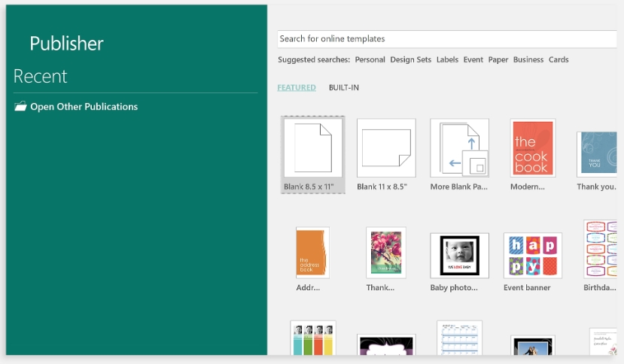Select the Personal suggested search
The height and width of the screenshot is (364, 624).
pyautogui.click(x=370, y=59)
